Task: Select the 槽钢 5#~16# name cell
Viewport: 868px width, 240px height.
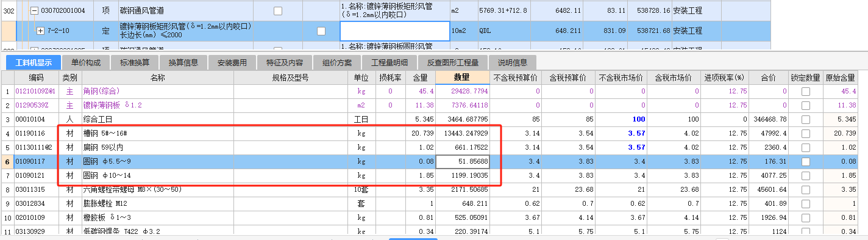Action: (x=158, y=133)
